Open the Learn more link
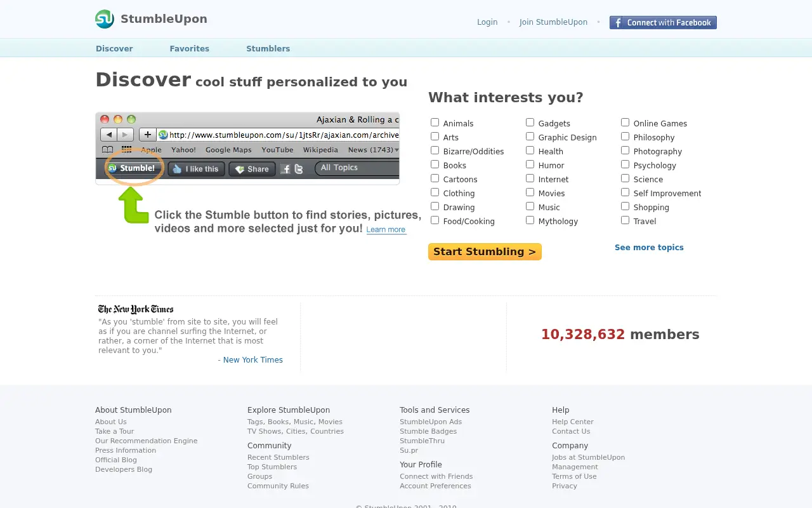The image size is (812, 508). point(386,230)
